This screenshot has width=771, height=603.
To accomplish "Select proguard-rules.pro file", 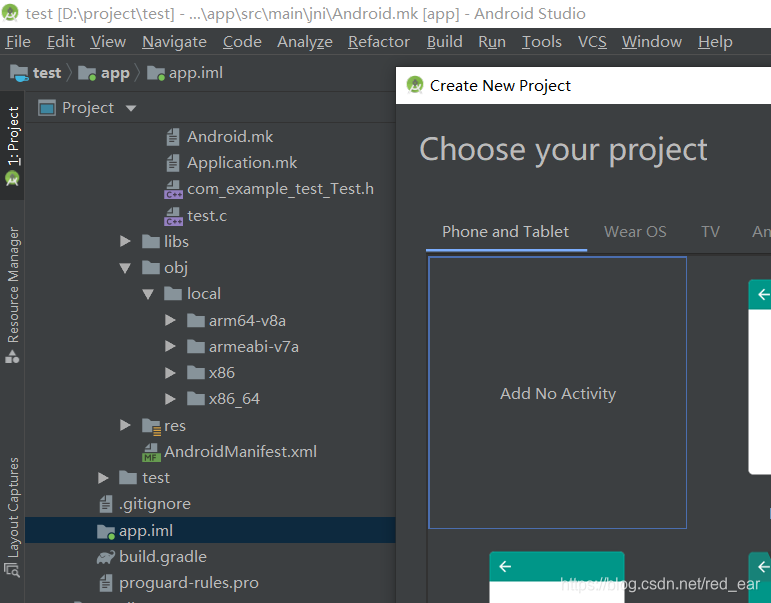I will (x=189, y=583).
